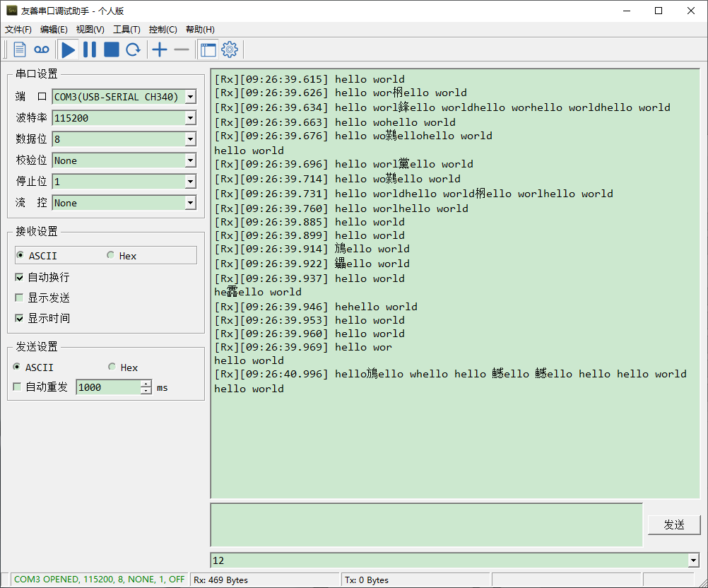708x588 pixels.
Task: Click the application icon in title bar
Action: 12,11
